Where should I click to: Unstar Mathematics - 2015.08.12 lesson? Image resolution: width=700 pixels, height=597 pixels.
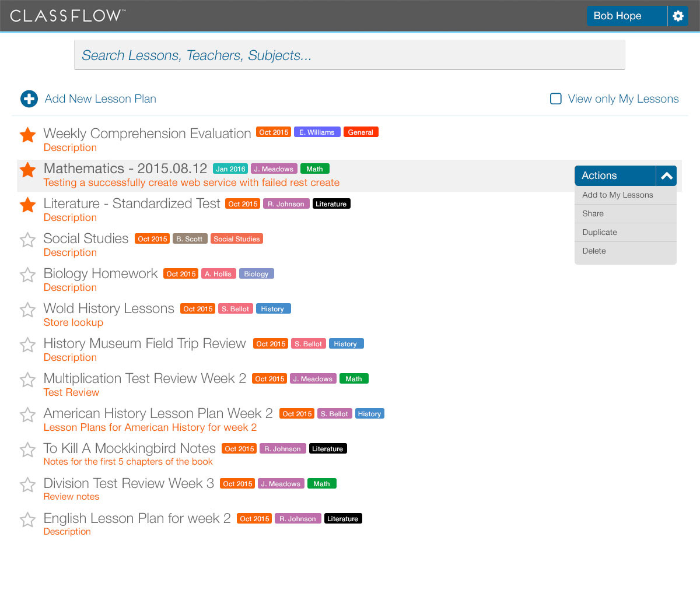click(x=28, y=170)
